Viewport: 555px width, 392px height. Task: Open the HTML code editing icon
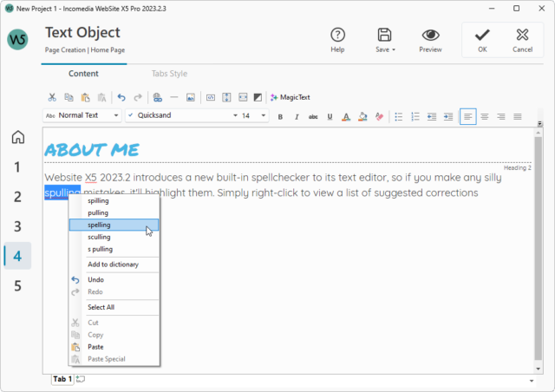coord(211,97)
